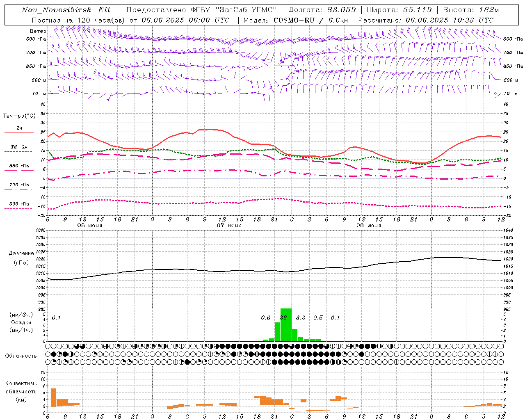Click the Давление pressure chart label
Image resolution: width=525 pixels, height=420 pixels.
[x=21, y=253]
